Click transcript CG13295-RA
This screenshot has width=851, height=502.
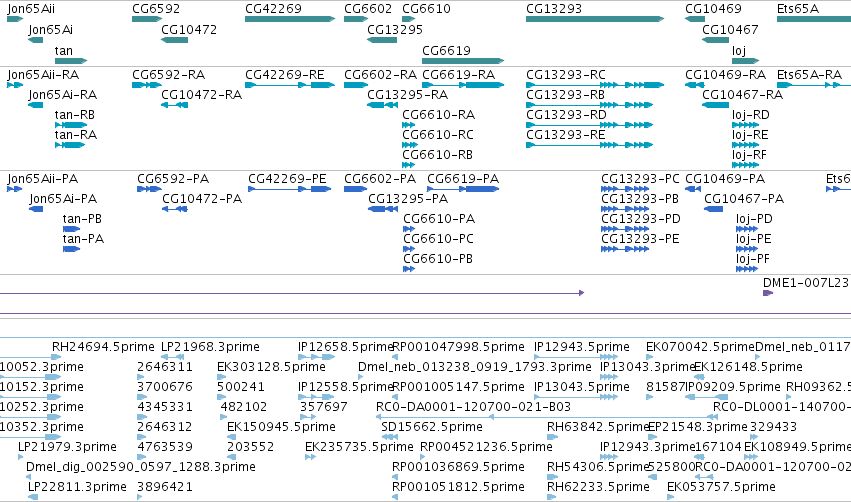tap(407, 95)
